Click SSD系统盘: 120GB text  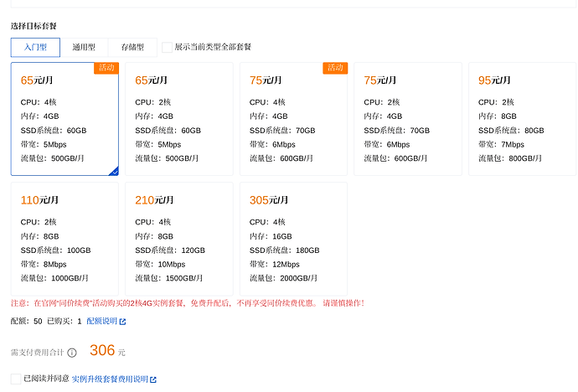coord(170,250)
